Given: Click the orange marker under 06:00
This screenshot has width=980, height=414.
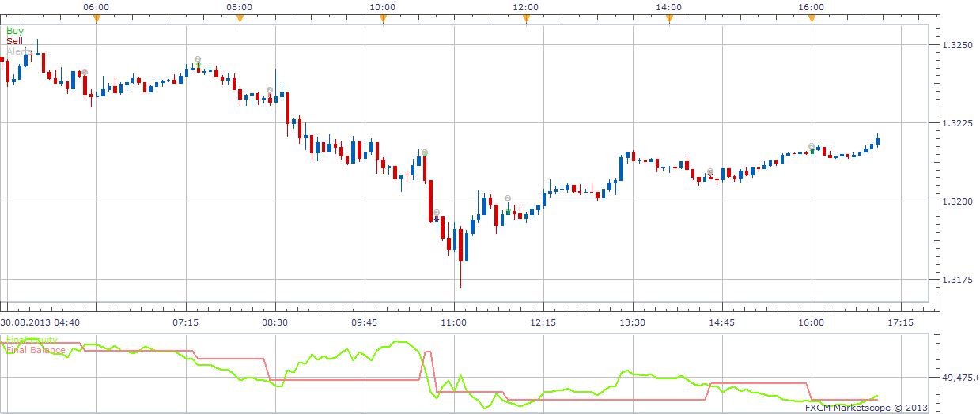Looking at the screenshot, I should click(96, 20).
